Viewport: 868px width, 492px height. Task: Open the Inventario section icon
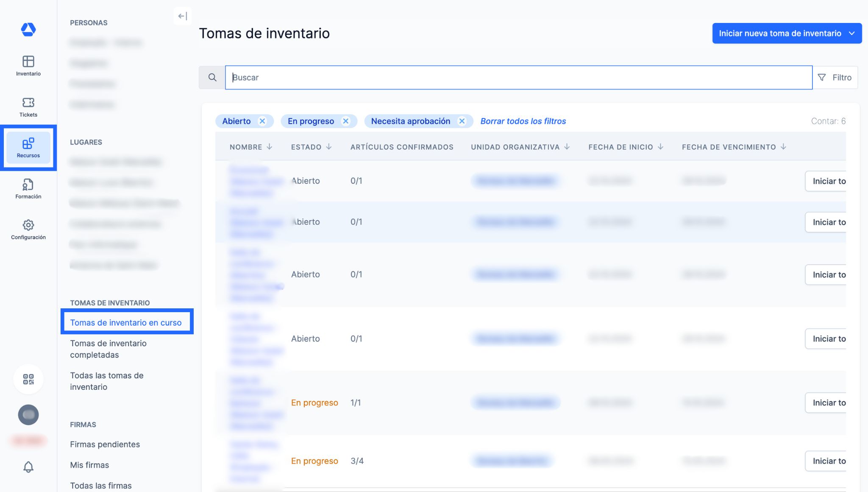pos(28,66)
